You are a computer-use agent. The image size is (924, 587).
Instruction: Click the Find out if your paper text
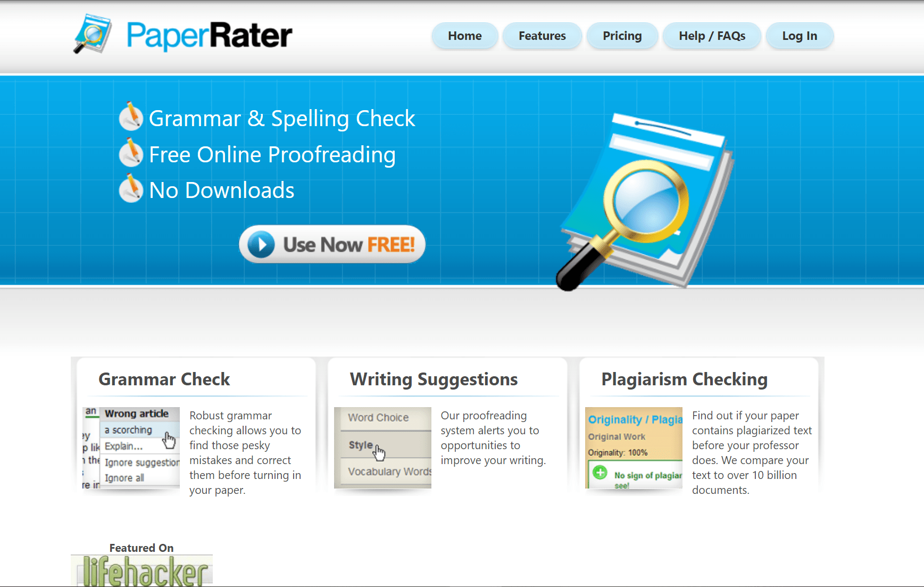(752, 452)
